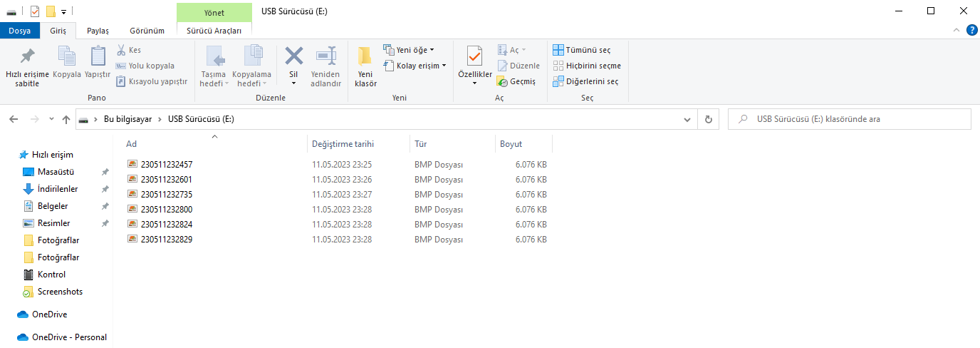Click the up directory arrow
The width and height of the screenshot is (980, 348).
tap(66, 119)
